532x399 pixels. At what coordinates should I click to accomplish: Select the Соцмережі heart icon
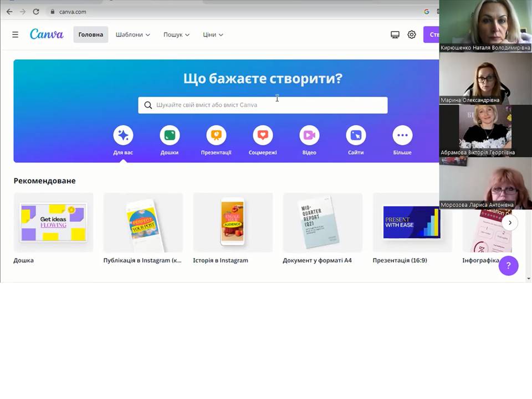tap(263, 135)
